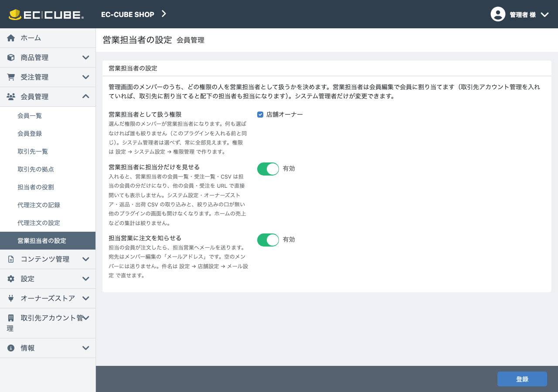Go to ホーム in the sidebar
This screenshot has height=392, width=558.
[x=48, y=38]
